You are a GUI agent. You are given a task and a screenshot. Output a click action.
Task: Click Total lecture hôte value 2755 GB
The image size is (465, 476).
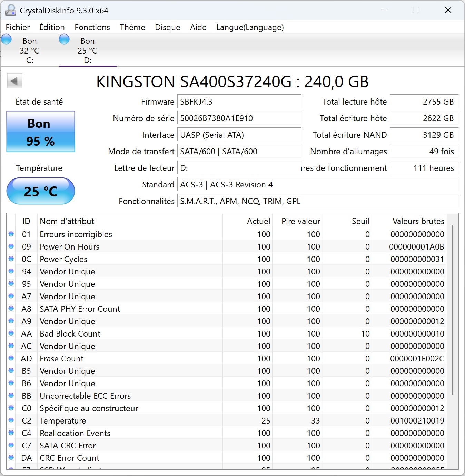point(424,102)
